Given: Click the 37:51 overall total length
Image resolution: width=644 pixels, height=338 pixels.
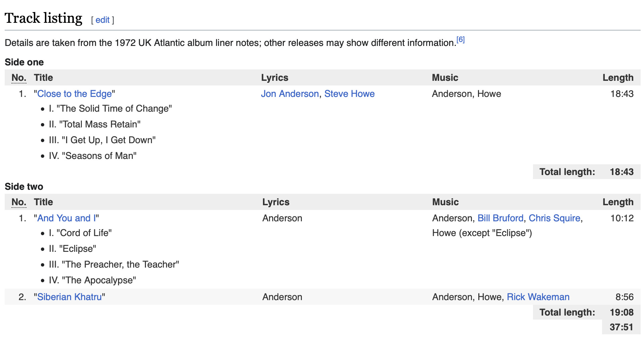Looking at the screenshot, I should (621, 327).
